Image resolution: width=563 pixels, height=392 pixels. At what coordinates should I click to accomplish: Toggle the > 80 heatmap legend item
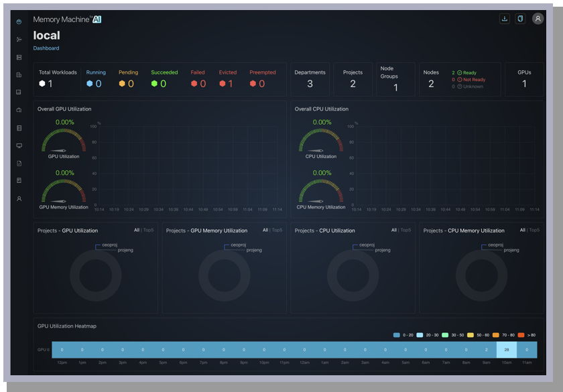pos(521,335)
